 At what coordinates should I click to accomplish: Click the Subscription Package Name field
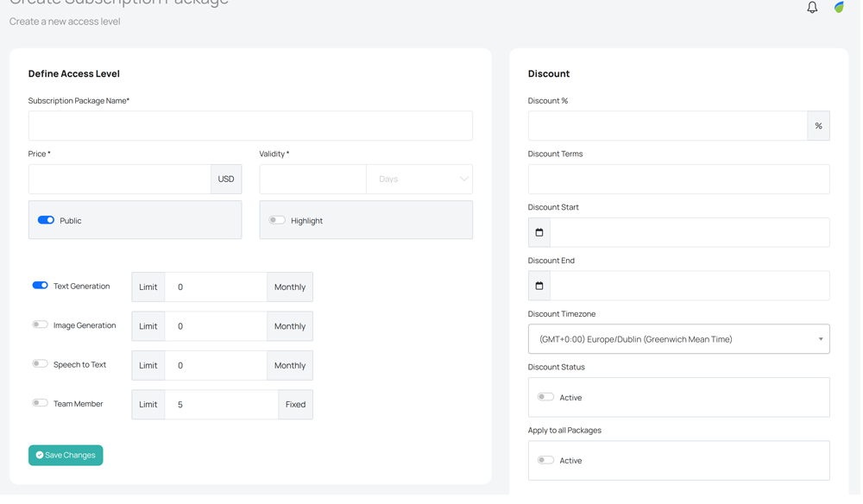click(250, 126)
